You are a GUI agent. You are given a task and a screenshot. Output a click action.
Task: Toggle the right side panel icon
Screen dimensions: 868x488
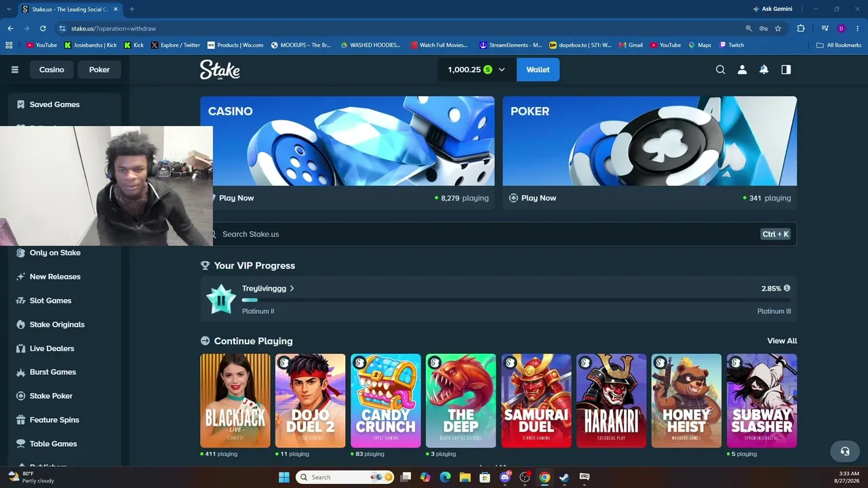(x=786, y=70)
